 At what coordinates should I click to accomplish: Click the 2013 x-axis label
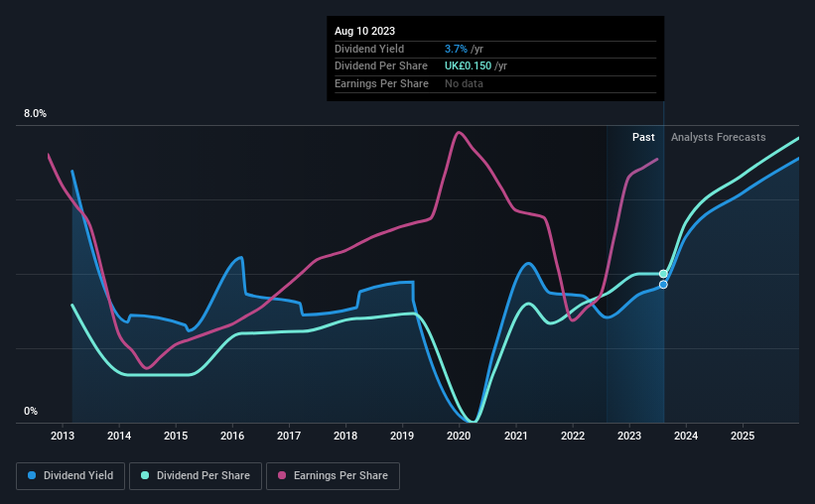pyautogui.click(x=63, y=436)
